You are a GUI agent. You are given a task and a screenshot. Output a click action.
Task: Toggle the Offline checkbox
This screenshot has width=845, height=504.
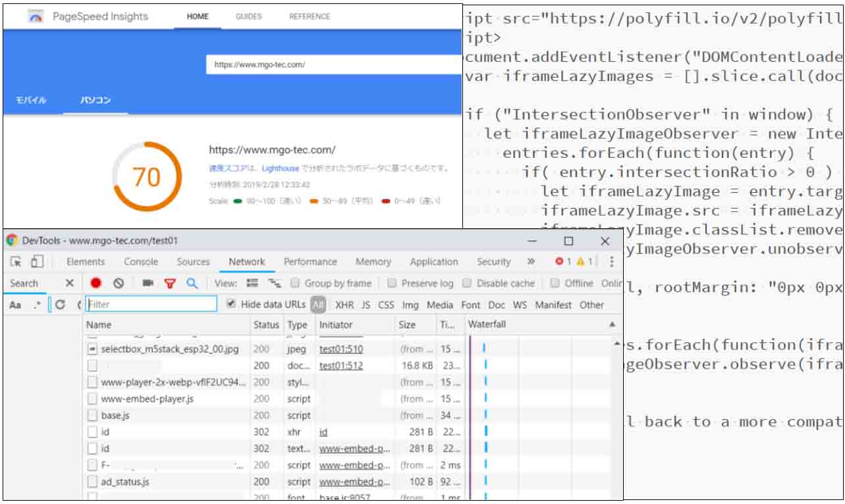[555, 284]
